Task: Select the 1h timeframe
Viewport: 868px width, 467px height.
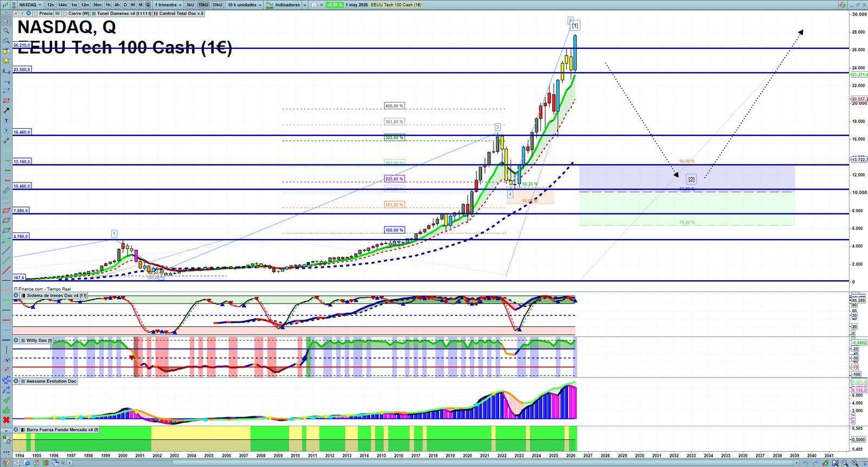Action: (x=108, y=5)
